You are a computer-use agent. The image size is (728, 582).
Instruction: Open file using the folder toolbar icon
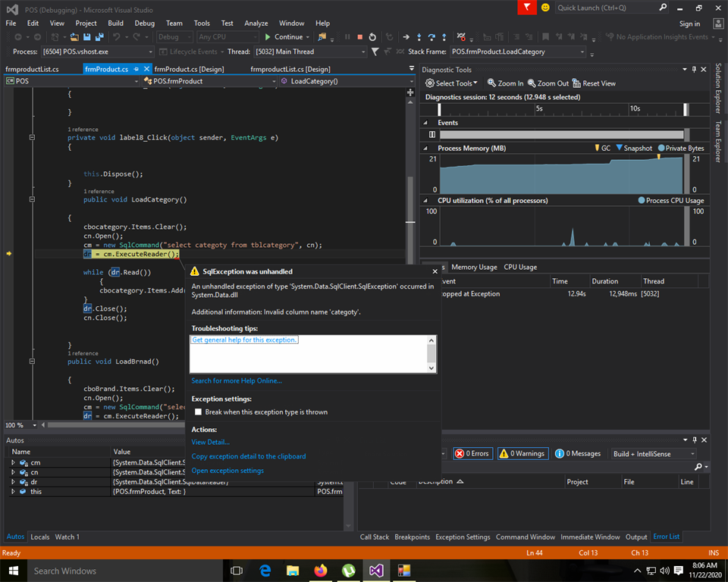pyautogui.click(x=74, y=36)
